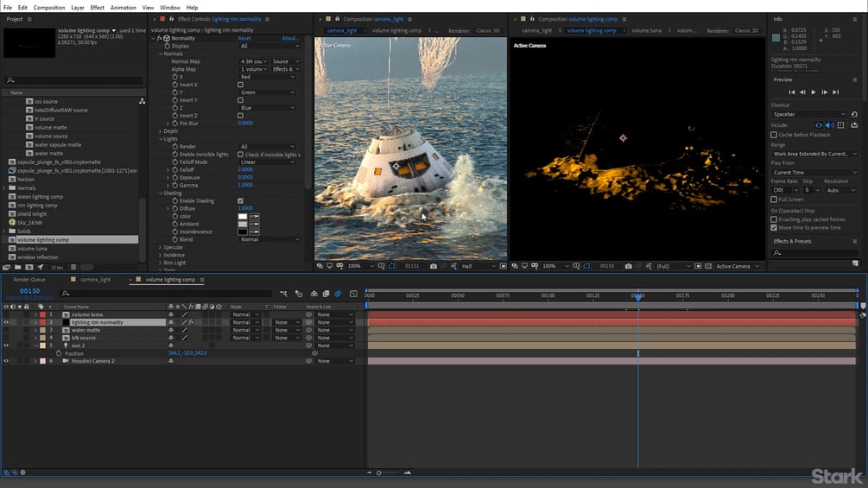Click Reset on the Normality effect
The width and height of the screenshot is (868, 488).
point(244,38)
